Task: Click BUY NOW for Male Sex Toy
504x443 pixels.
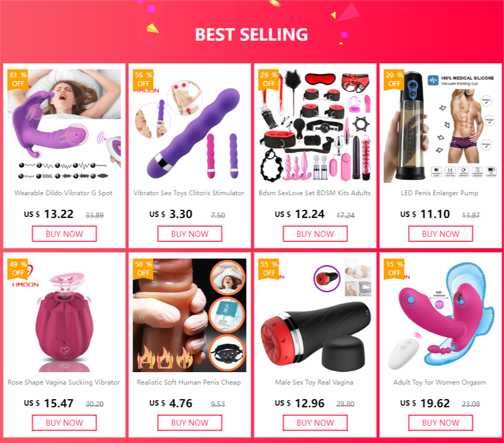Action: (x=315, y=423)
